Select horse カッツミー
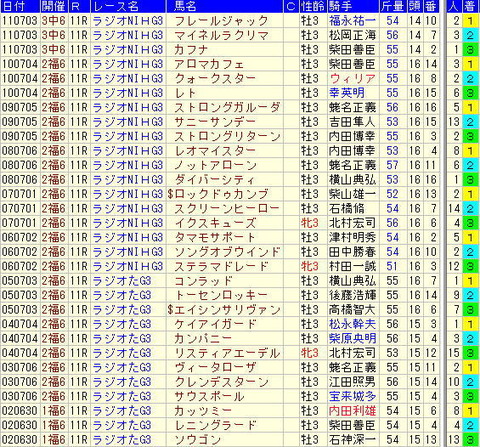This screenshot has width=480, height=447. point(203,411)
